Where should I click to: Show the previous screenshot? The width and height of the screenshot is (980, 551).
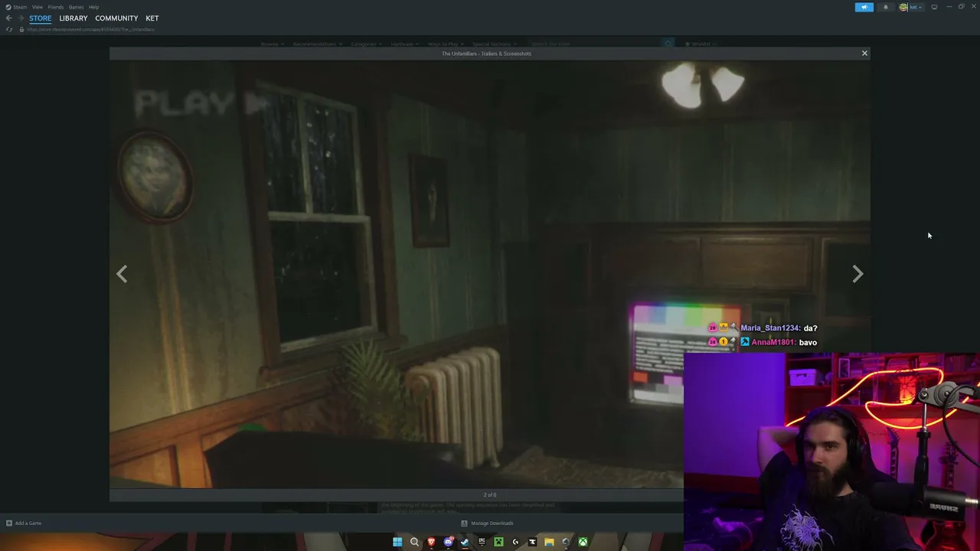(x=122, y=274)
